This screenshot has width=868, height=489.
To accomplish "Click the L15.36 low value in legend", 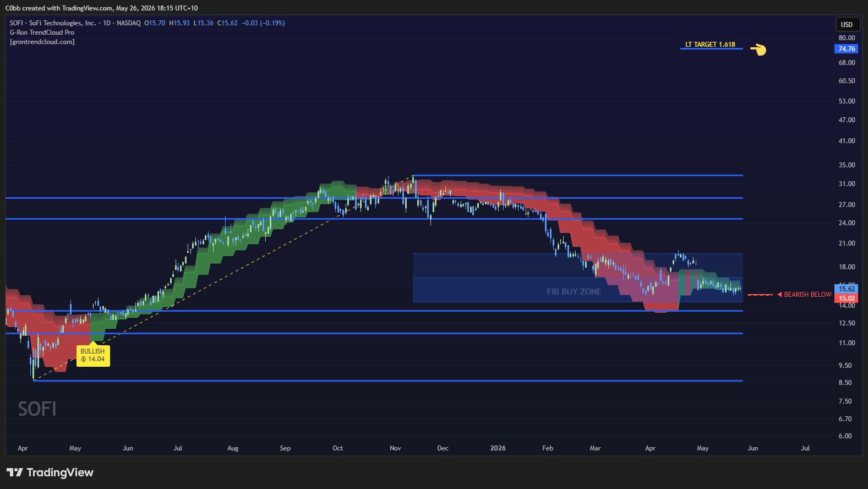I will pos(203,23).
